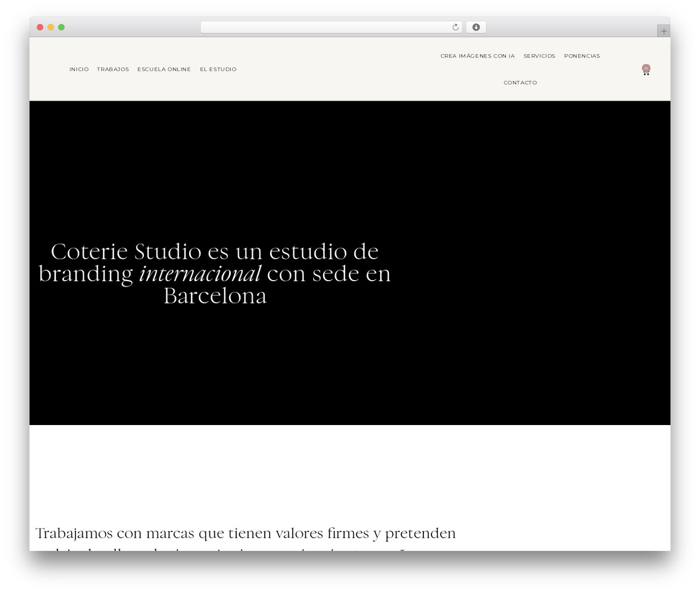
Task: Open the TRABAJOS menu item
Action: tap(113, 69)
